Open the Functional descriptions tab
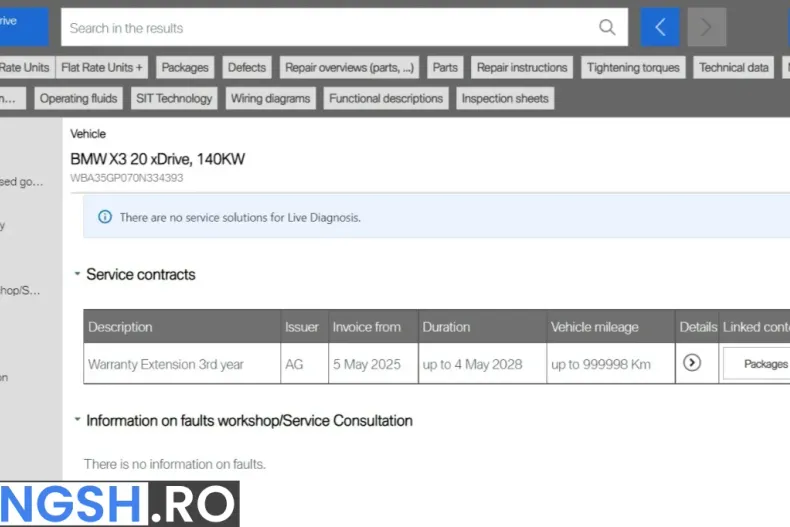Image resolution: width=790 pixels, height=527 pixels. [386, 98]
